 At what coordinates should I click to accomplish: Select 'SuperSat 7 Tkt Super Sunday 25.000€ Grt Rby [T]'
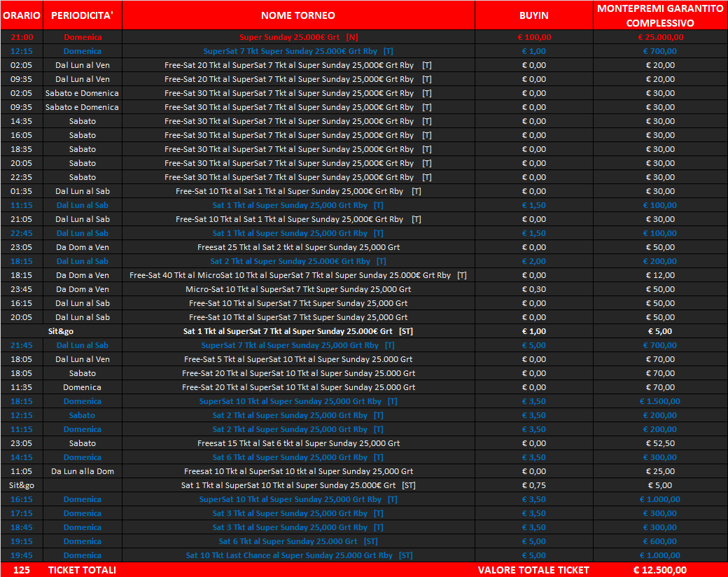tap(298, 51)
